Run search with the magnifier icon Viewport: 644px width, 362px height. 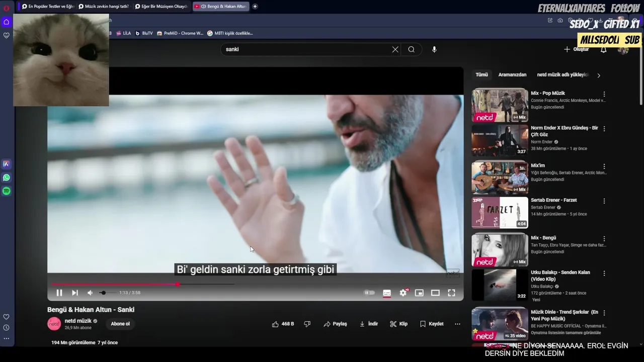[x=412, y=49]
